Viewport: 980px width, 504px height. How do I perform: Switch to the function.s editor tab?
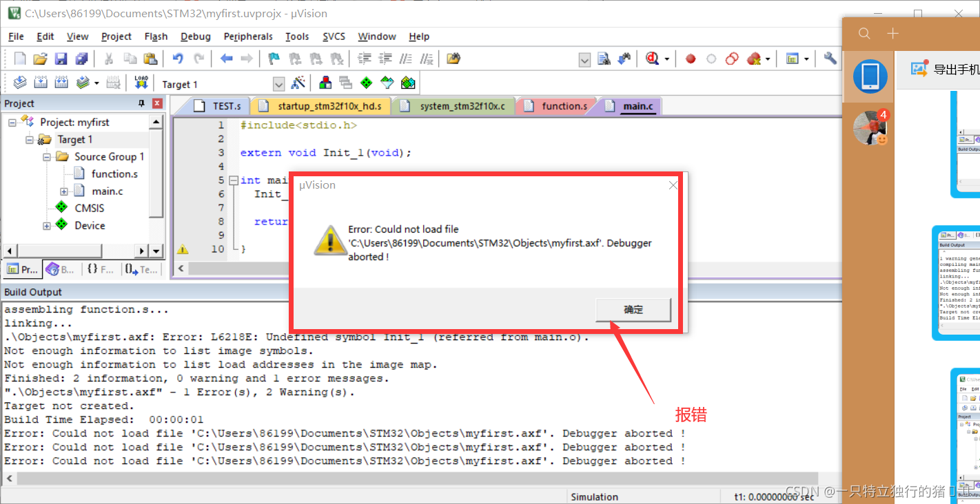pos(556,106)
